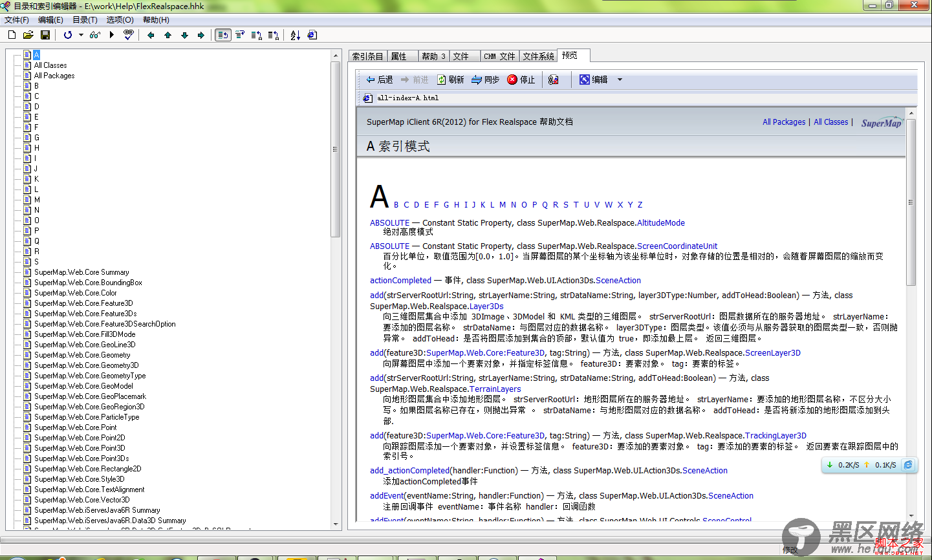Select index entry SuperMap.Web.Core.GeoPlacemark
The image size is (932, 560).
point(90,396)
